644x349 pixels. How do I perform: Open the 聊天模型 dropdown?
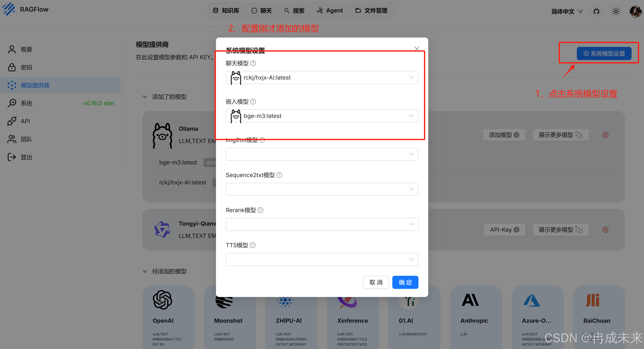[322, 78]
